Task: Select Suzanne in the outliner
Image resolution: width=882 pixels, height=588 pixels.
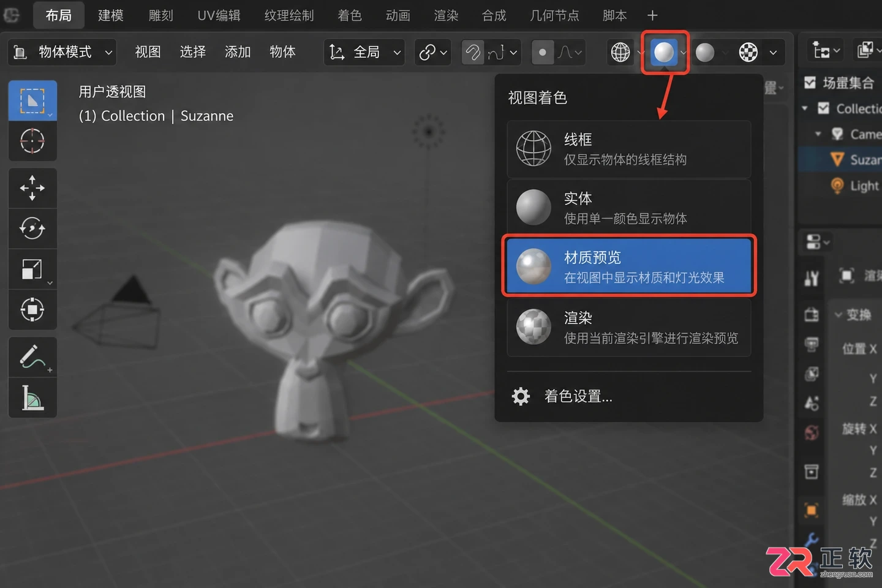Action: tap(856, 160)
